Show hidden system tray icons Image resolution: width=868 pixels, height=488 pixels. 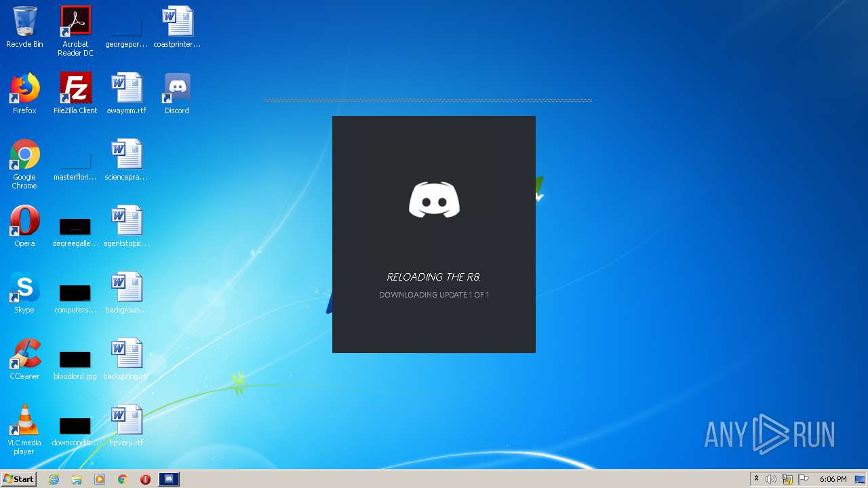[756, 479]
